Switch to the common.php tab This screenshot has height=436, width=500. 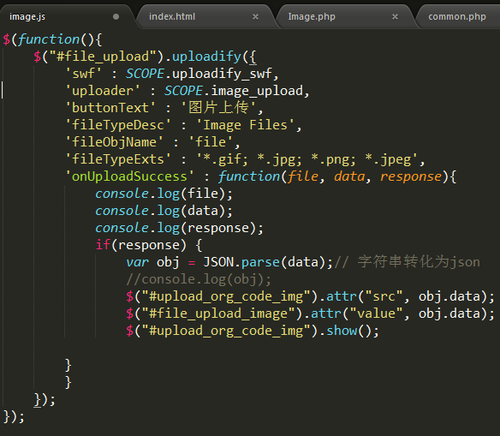(x=457, y=17)
